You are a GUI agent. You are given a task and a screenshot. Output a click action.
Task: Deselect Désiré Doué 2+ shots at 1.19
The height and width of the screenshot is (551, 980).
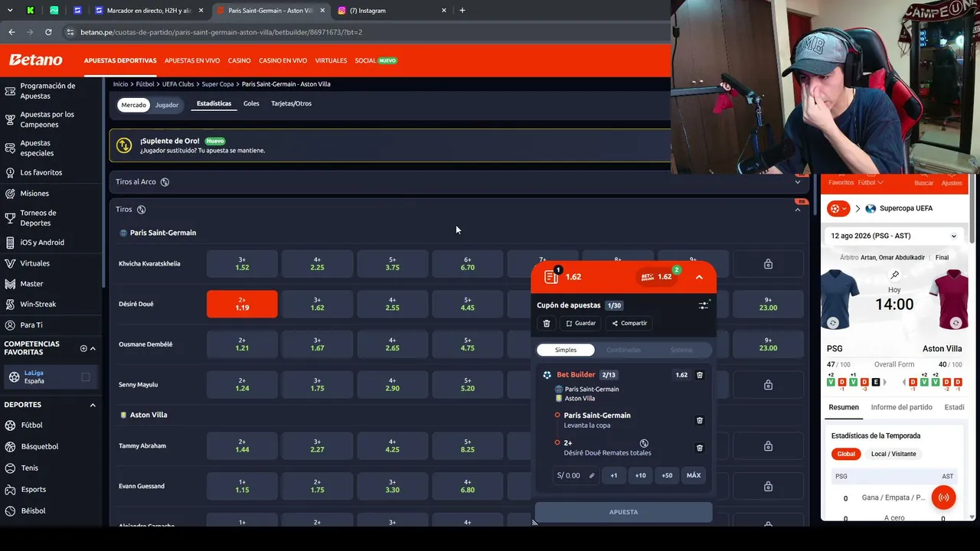click(x=242, y=304)
